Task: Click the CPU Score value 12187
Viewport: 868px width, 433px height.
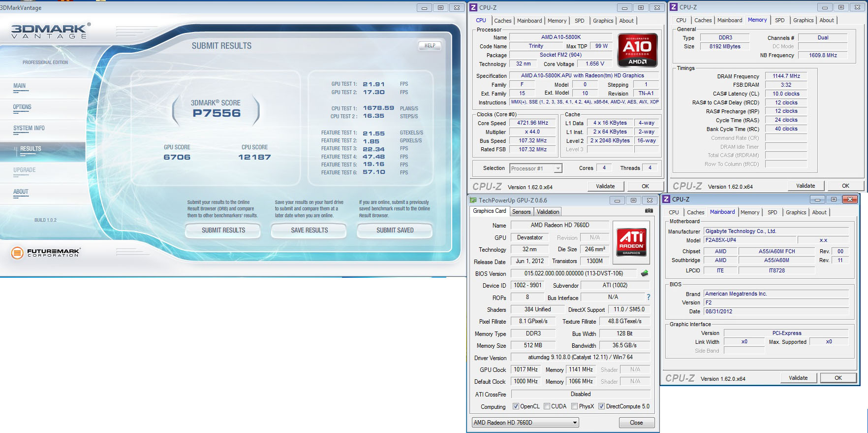Action: pyautogui.click(x=254, y=157)
